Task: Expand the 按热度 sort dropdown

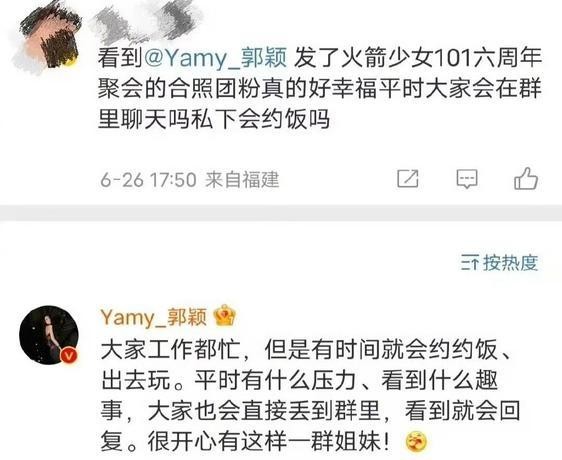Action: coord(500,263)
